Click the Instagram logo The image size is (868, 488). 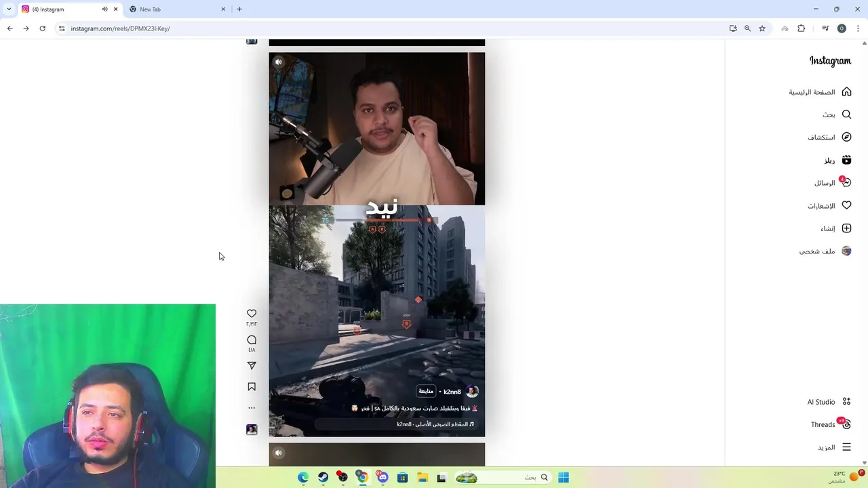tap(830, 61)
